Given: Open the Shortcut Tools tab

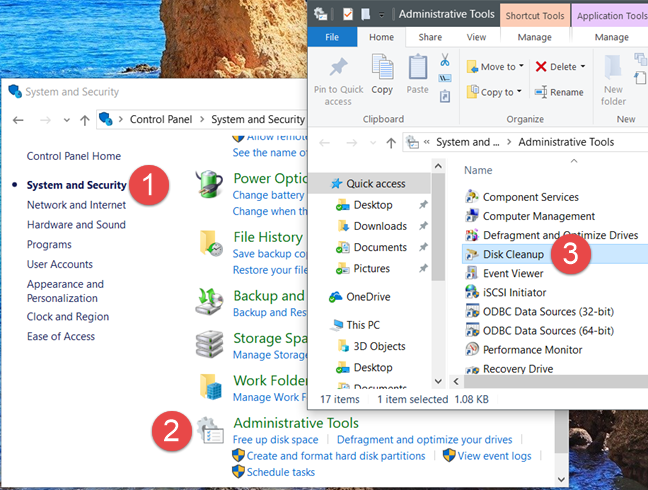Looking at the screenshot, I should point(535,16).
